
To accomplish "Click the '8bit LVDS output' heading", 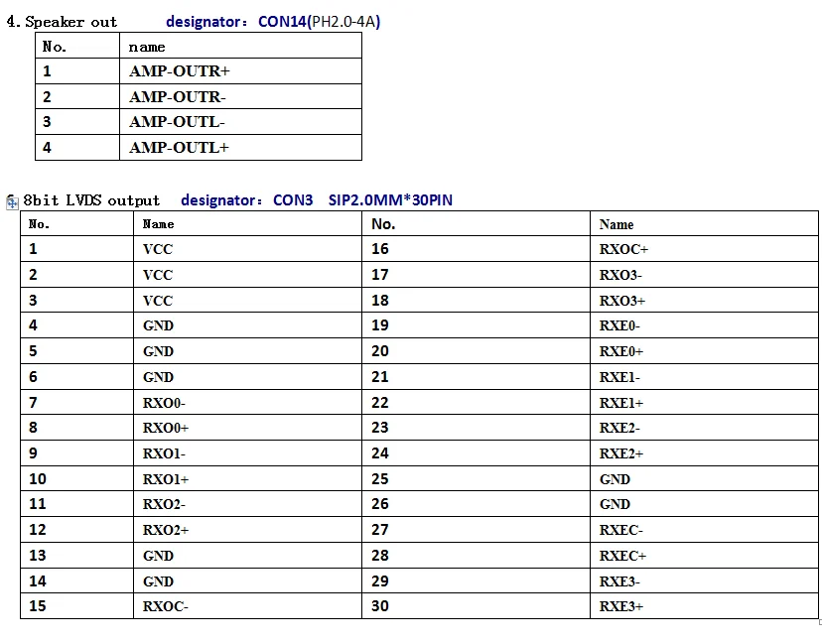I will pos(91,200).
